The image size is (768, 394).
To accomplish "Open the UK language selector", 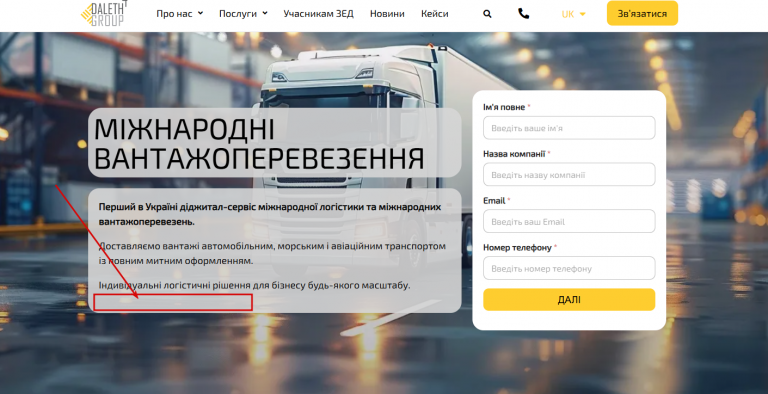I will point(573,14).
